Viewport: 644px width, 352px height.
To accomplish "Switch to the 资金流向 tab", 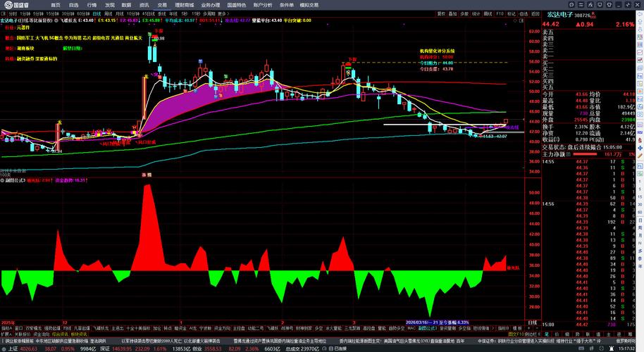I will point(41,334).
